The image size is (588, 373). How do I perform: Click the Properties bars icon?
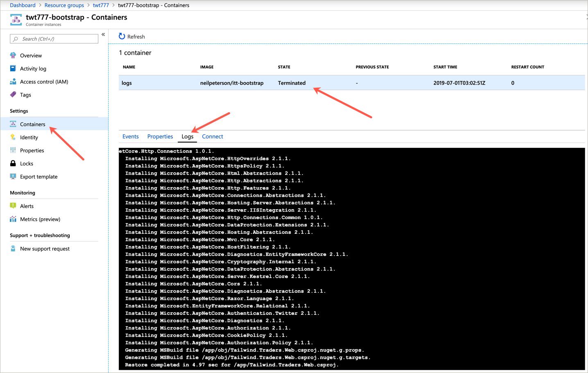click(13, 150)
